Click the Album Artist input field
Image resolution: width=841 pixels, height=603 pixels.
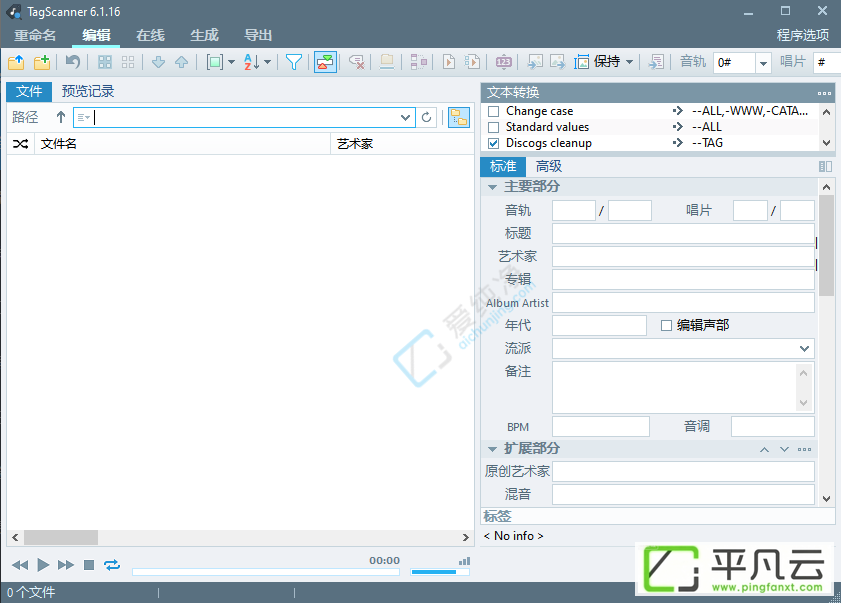[683, 303]
